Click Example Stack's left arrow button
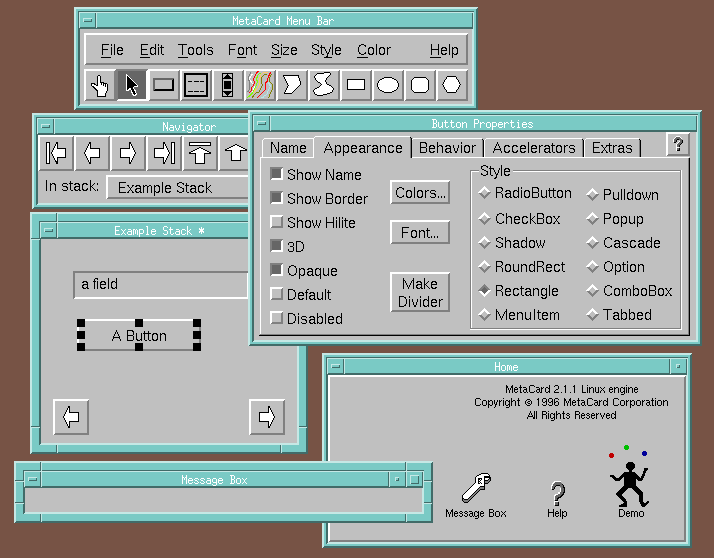Viewport: 714px width, 558px height. point(71,417)
